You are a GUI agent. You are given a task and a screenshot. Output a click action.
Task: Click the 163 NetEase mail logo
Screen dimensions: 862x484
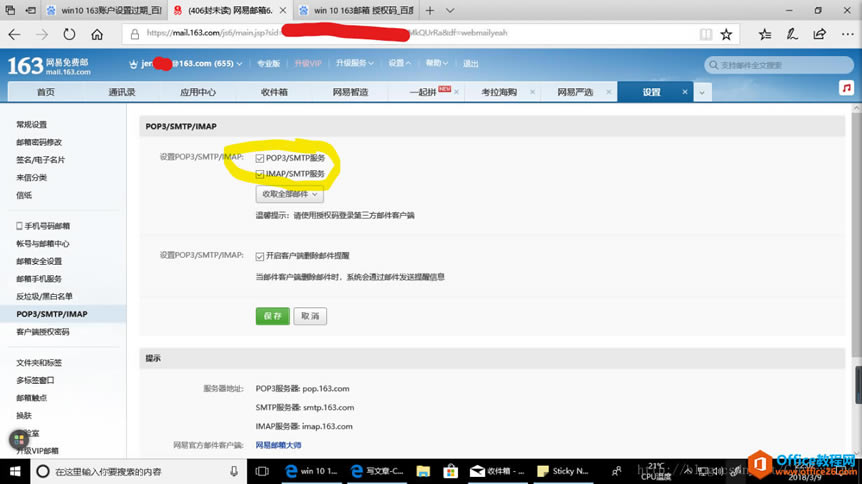(49, 65)
